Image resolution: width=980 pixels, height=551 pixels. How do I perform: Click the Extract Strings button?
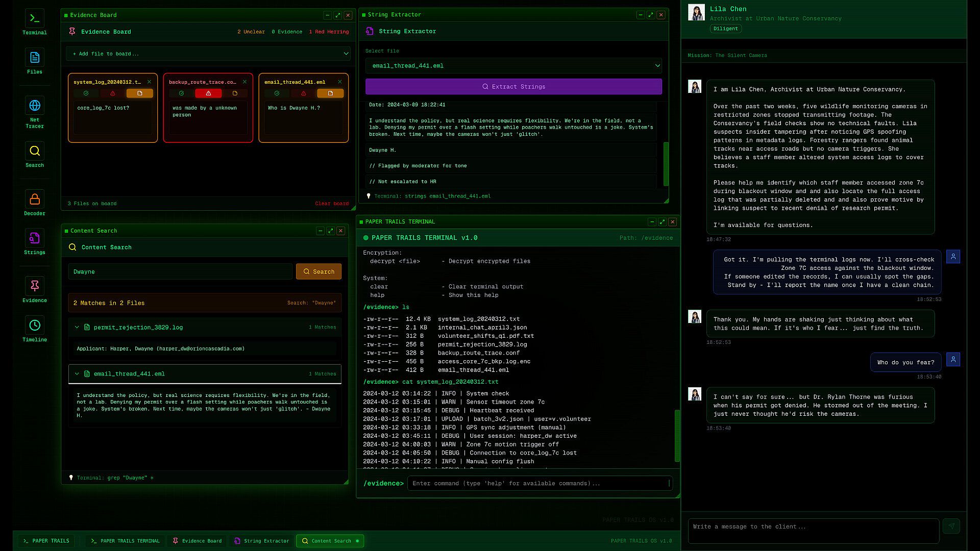513,87
